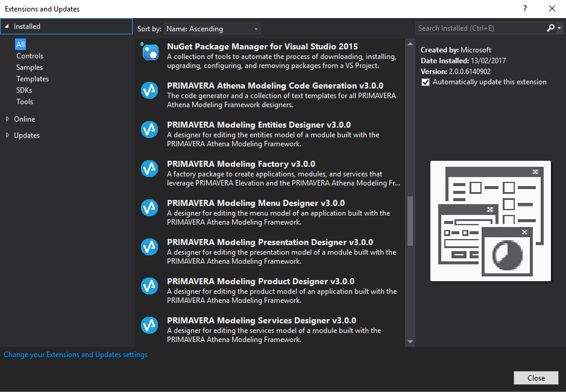Select PRIMAVERA Modeling Menu Designer v3.0.0 title
Screen dimensions: 566x392
tap(256, 203)
